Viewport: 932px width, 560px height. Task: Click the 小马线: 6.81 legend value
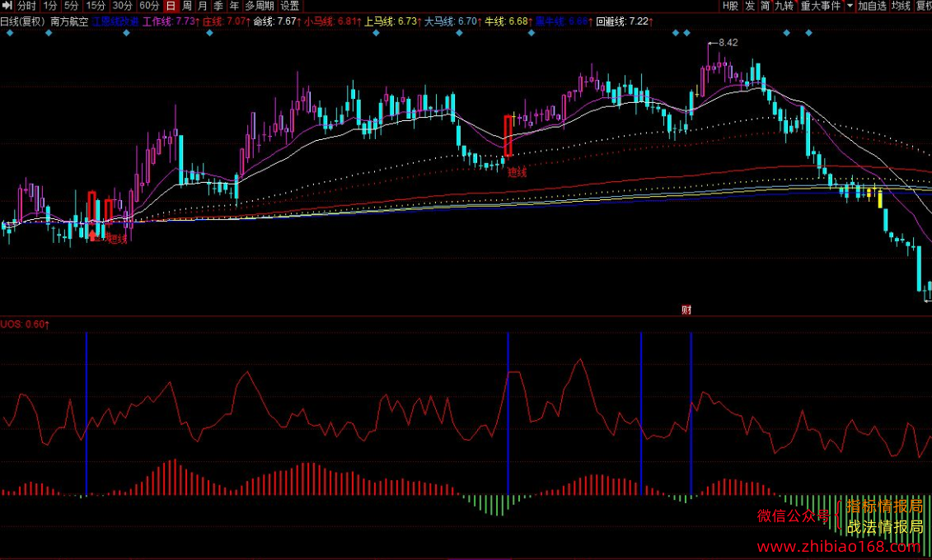(332, 21)
